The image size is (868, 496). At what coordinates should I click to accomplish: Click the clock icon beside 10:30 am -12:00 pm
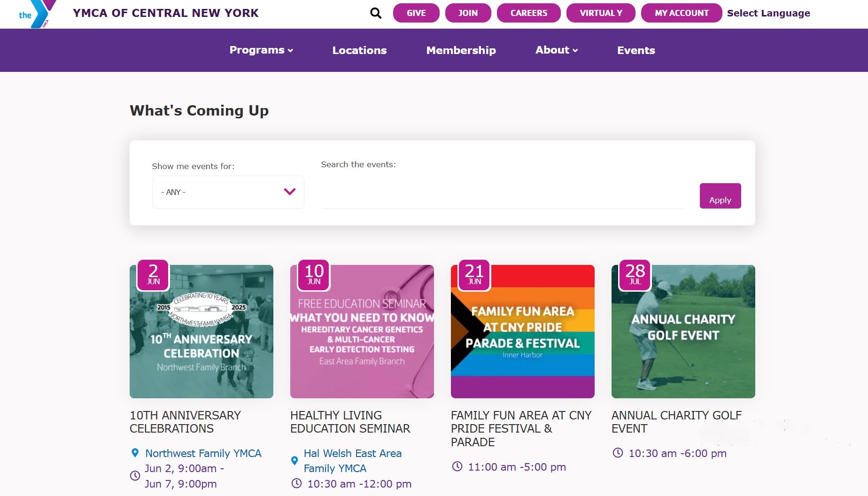click(296, 483)
